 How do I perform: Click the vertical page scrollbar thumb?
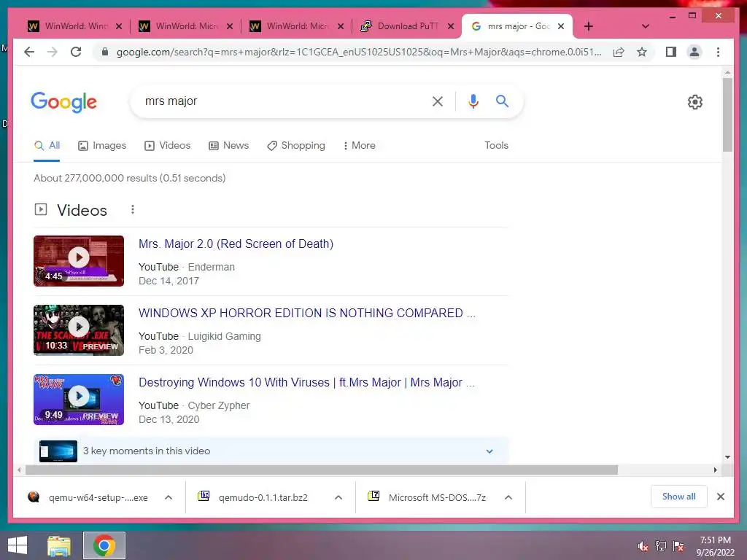tap(727, 114)
